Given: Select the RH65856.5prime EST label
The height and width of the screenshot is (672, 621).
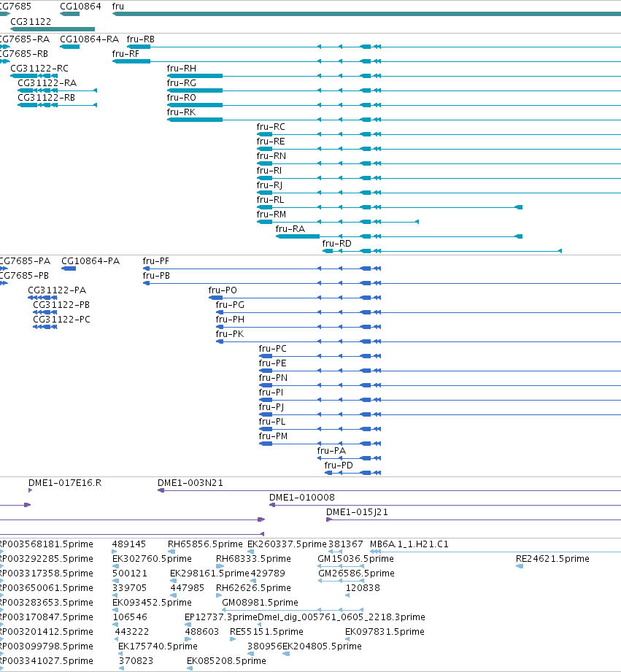Looking at the screenshot, I should pos(205,544).
